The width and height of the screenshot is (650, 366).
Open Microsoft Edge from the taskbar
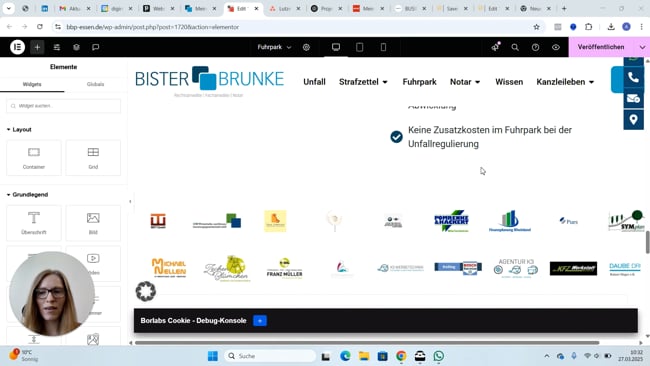coord(345,356)
